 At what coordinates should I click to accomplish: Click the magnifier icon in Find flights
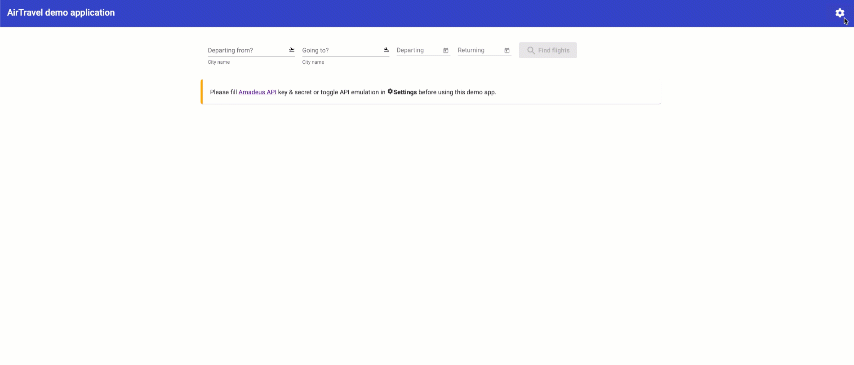pos(531,51)
